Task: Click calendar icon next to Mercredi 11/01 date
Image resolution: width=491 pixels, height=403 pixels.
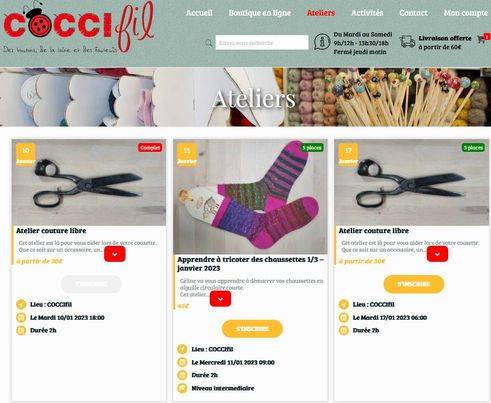Action: tap(182, 362)
